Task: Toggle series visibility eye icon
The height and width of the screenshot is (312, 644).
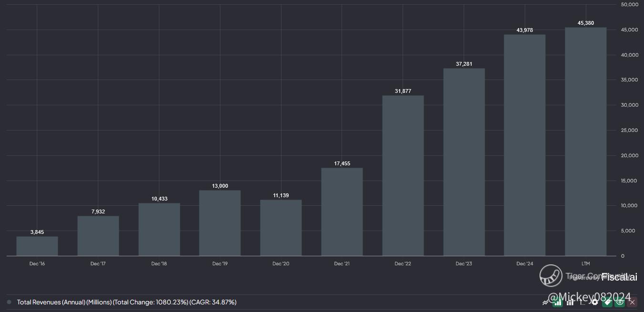Action: 620,302
